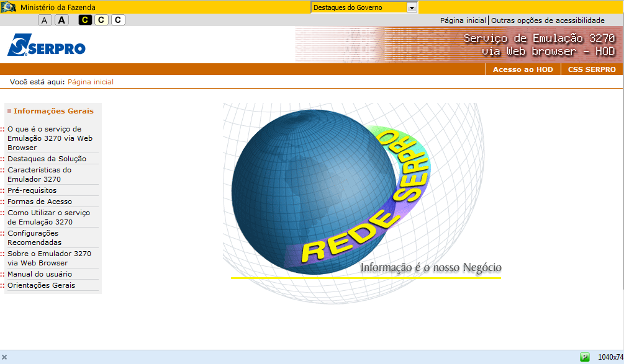Click the small A font size icon

(x=45, y=20)
